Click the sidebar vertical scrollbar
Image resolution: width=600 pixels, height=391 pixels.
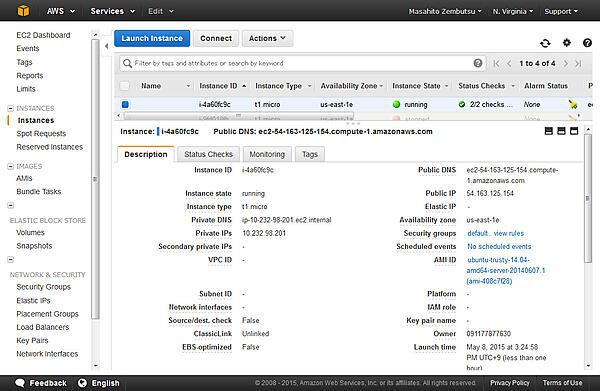pyautogui.click(x=95, y=179)
